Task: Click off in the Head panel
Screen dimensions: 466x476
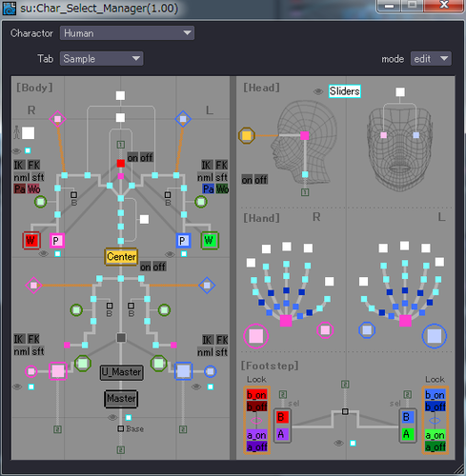Action: (x=261, y=180)
